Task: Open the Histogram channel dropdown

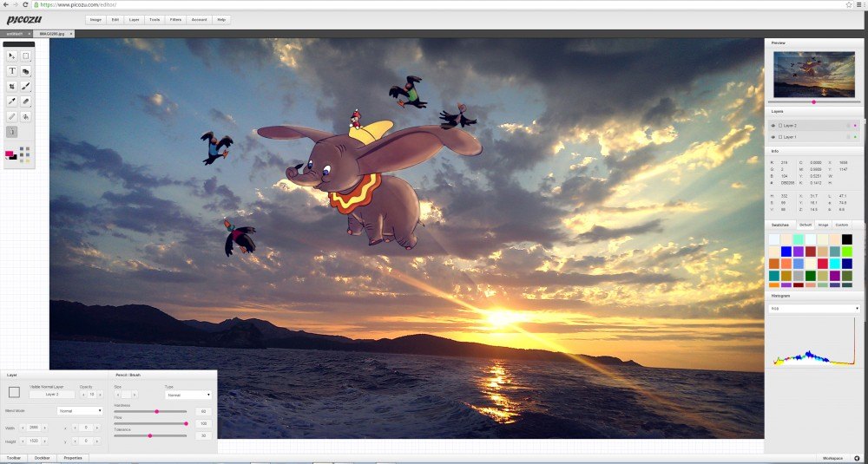Action: tap(814, 308)
